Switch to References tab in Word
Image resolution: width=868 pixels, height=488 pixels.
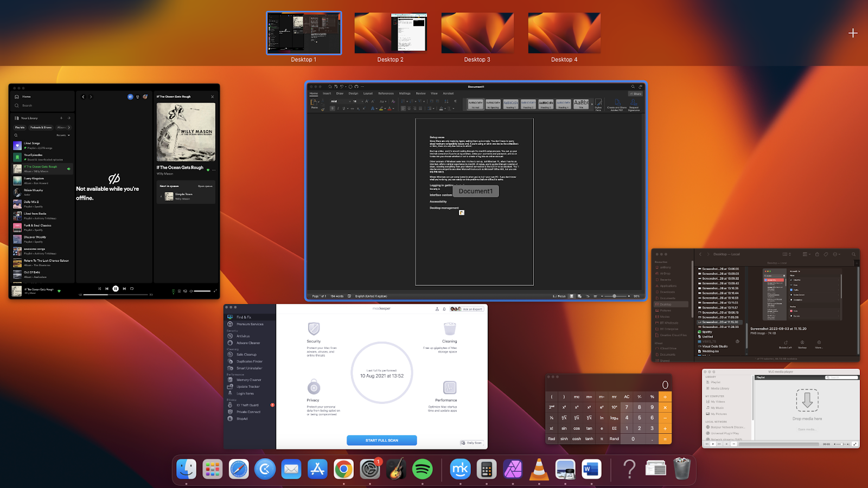pyautogui.click(x=386, y=93)
